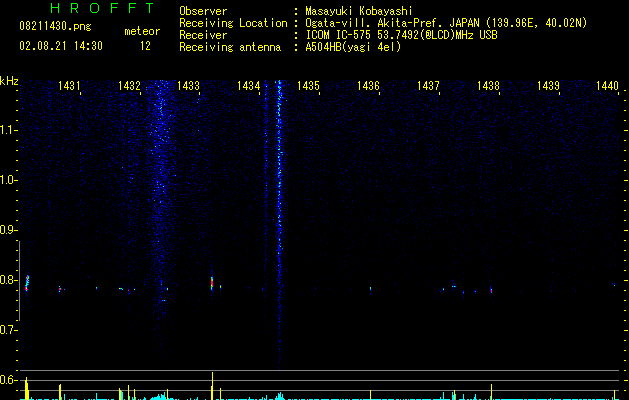The image size is (629, 400).
Task: Click time axis marker 1436
Action: [368, 86]
